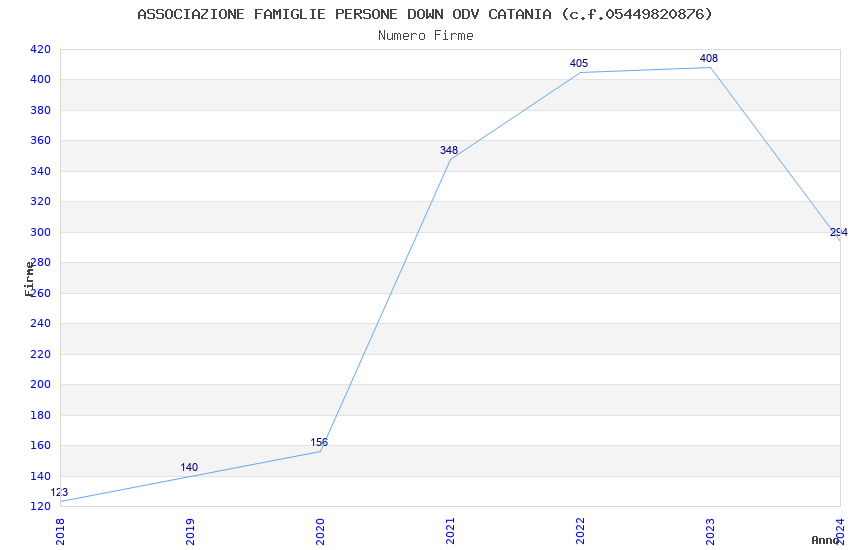This screenshot has height=550, width=850.
Task: Click y-axis tick label 420
Action: (40, 49)
